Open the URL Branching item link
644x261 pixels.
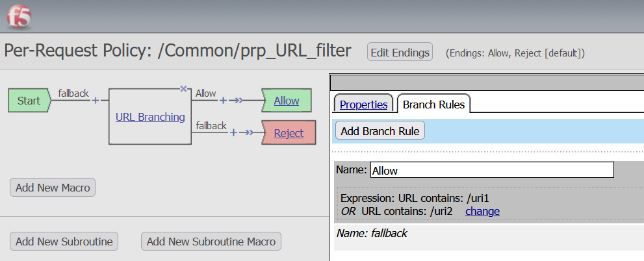coord(150,117)
